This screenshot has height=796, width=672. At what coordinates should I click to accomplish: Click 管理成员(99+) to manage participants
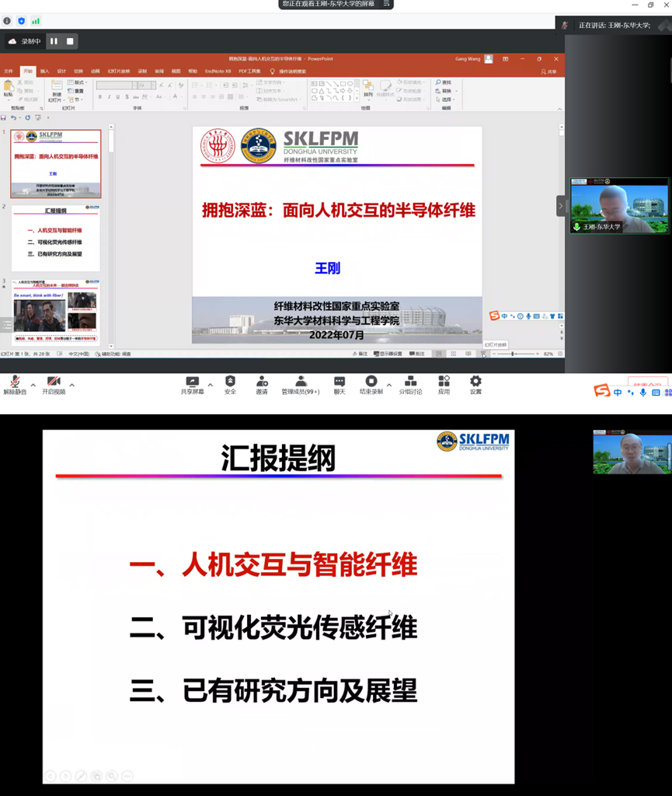[301, 382]
